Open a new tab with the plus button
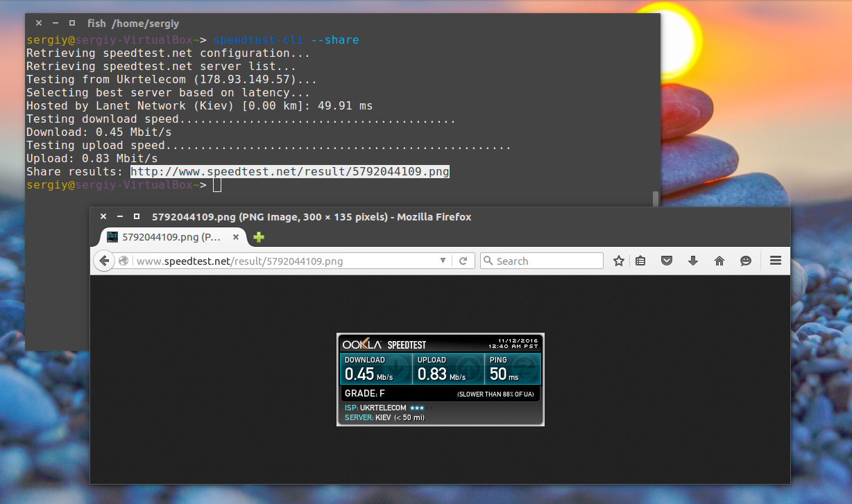 click(257, 236)
